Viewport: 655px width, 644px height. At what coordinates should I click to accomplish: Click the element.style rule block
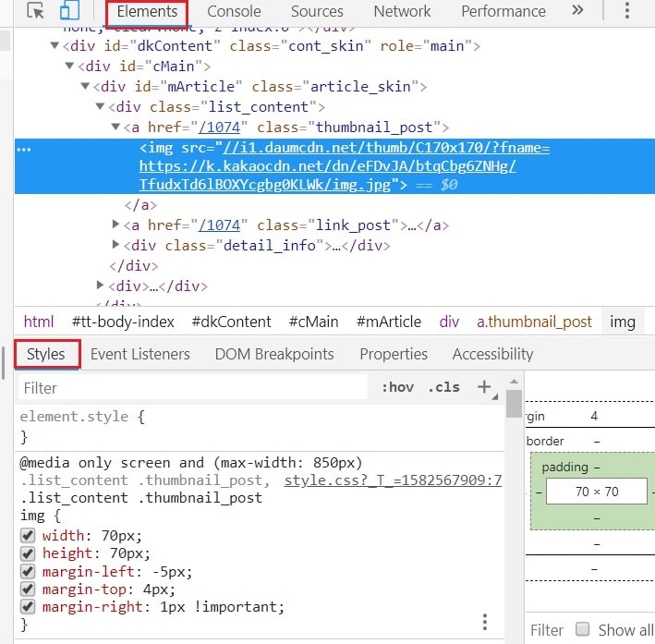[260, 427]
